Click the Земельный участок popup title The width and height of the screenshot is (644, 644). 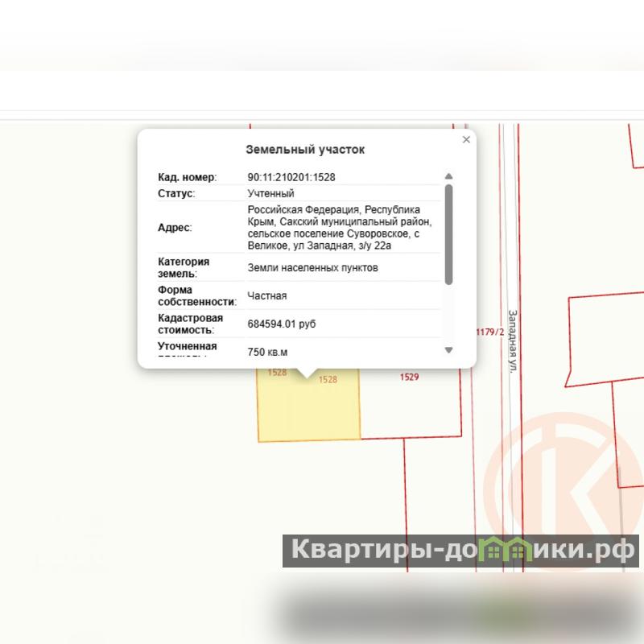pyautogui.click(x=305, y=150)
